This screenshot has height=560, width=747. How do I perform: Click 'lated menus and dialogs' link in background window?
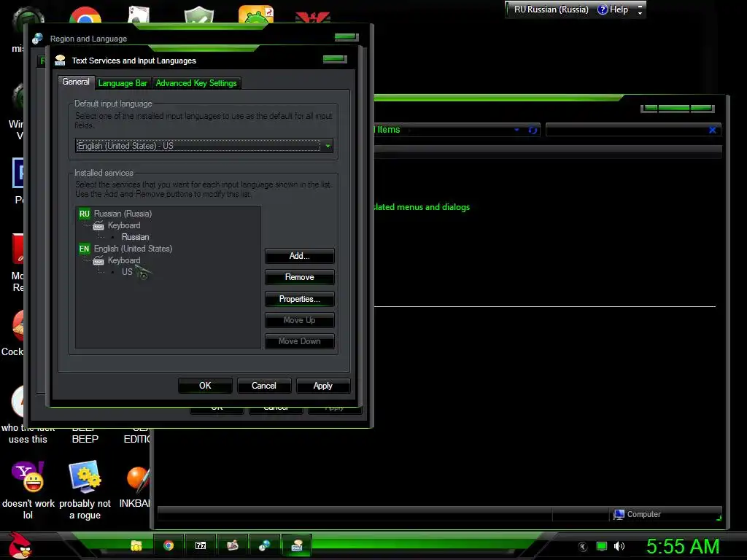422,207
